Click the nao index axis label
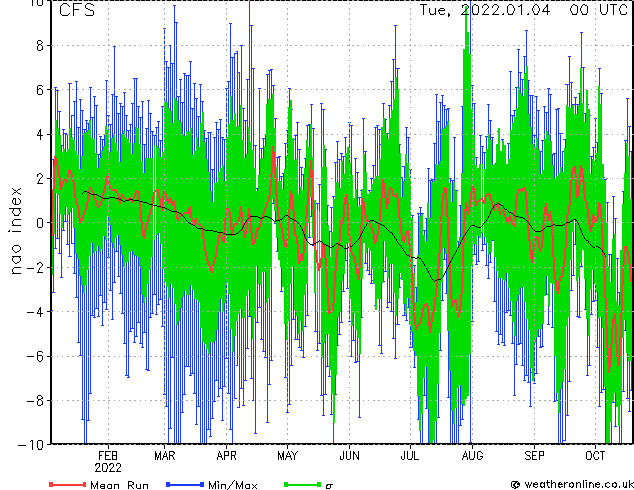 (15, 231)
